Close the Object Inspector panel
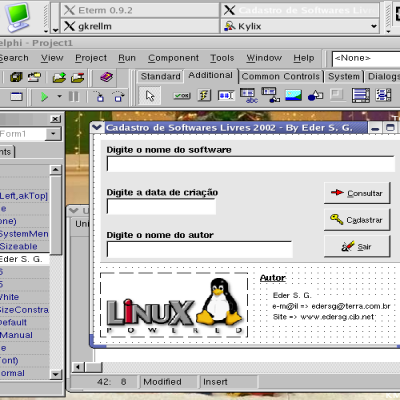This screenshot has width=400, height=400. click(55, 119)
